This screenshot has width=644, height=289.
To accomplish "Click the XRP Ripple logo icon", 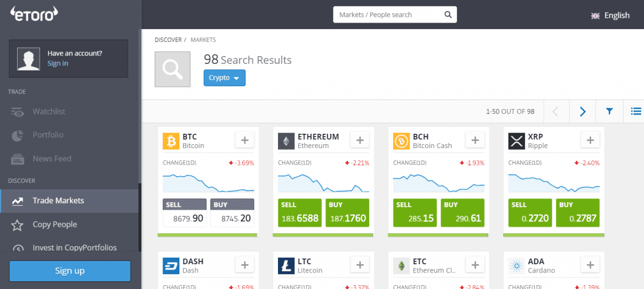I will (x=516, y=141).
